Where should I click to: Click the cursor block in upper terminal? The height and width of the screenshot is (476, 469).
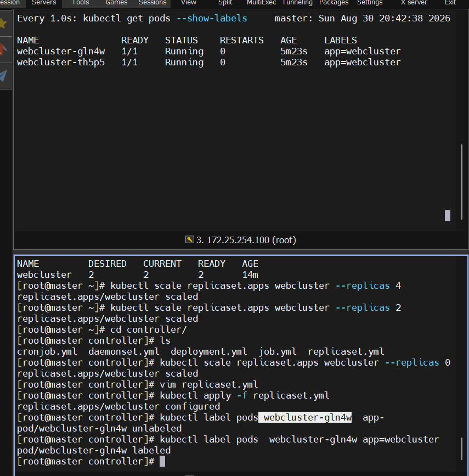click(448, 216)
